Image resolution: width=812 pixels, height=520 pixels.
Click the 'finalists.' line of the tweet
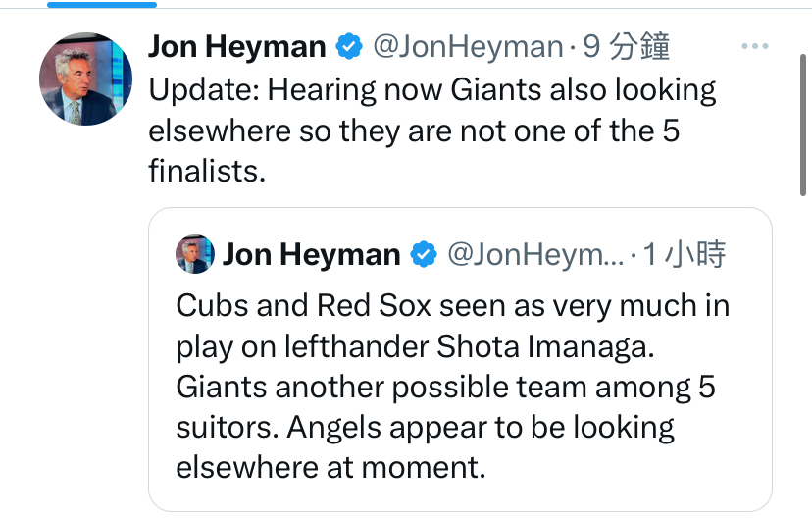pos(207,171)
